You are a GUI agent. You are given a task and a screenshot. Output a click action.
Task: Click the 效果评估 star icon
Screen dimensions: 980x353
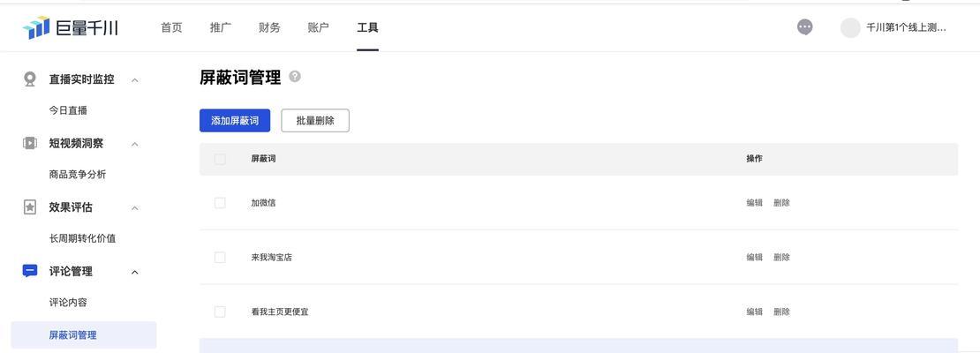click(x=30, y=207)
